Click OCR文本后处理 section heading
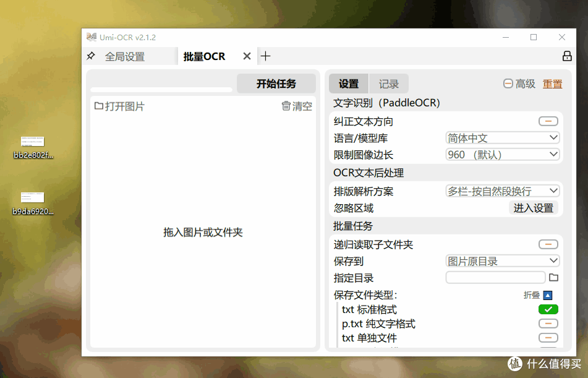This screenshot has width=588, height=378. point(369,173)
